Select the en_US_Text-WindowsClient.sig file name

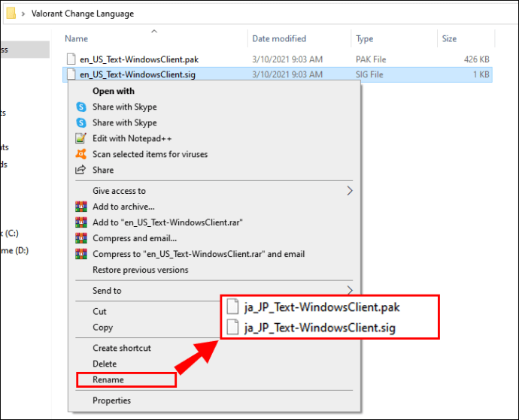(138, 74)
